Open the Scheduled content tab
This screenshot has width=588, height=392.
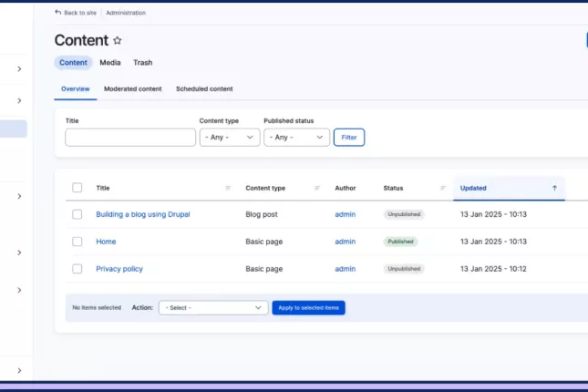[x=204, y=89]
